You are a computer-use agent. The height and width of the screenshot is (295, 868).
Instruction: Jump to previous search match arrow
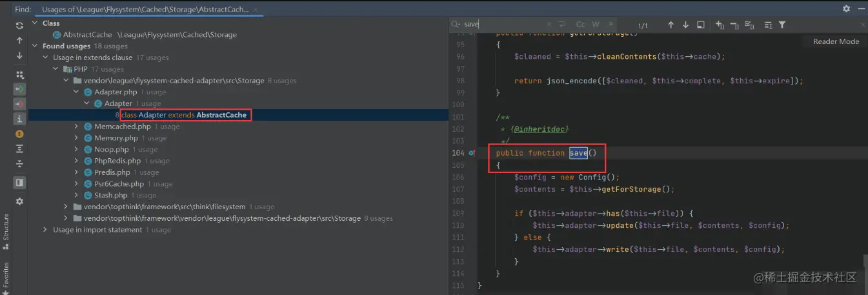coord(671,25)
